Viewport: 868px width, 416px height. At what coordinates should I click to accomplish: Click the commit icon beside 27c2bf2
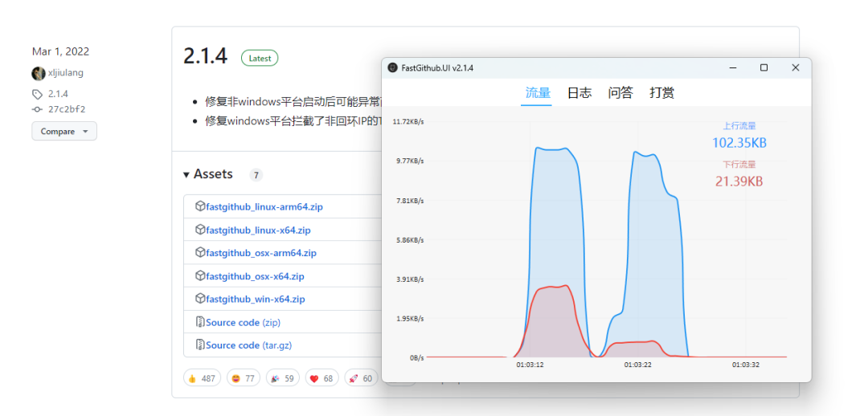[x=37, y=109]
